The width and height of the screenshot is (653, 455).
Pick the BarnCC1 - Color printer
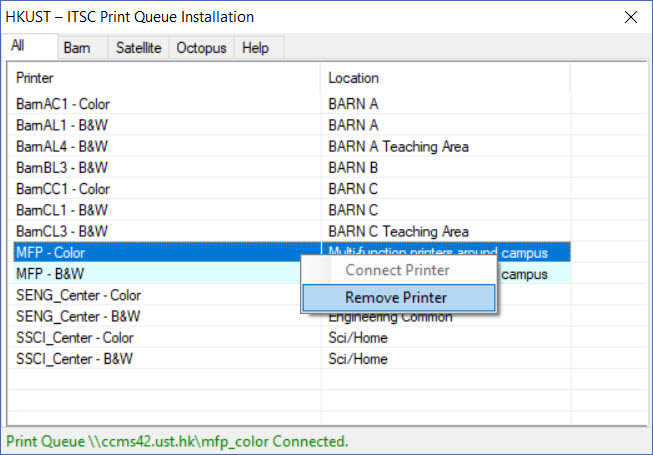point(63,189)
